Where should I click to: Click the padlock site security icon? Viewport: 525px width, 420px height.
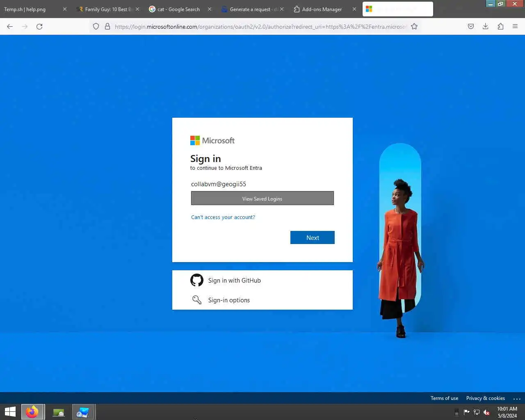(x=107, y=27)
